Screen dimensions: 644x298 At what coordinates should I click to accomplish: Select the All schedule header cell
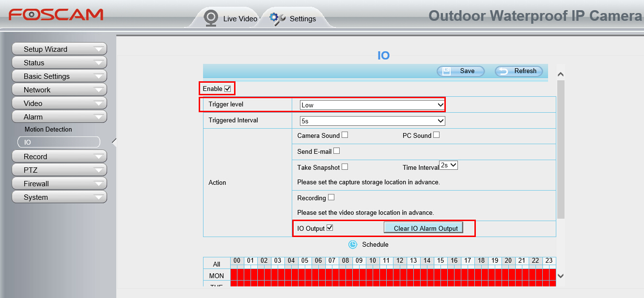[217, 264]
